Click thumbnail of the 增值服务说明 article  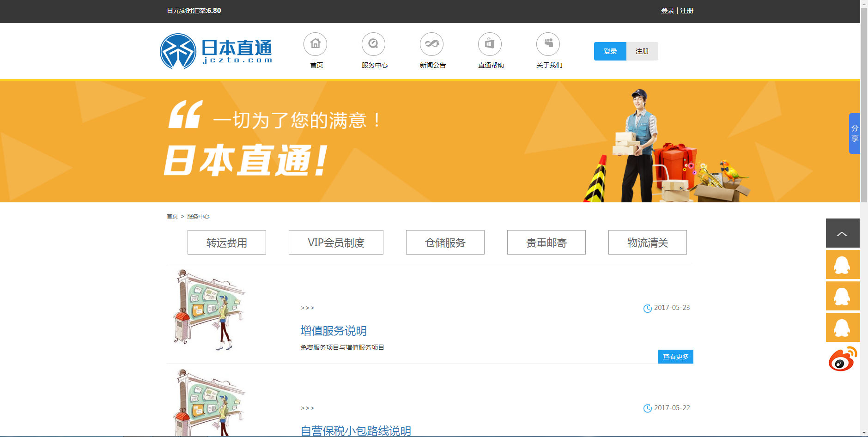point(209,310)
